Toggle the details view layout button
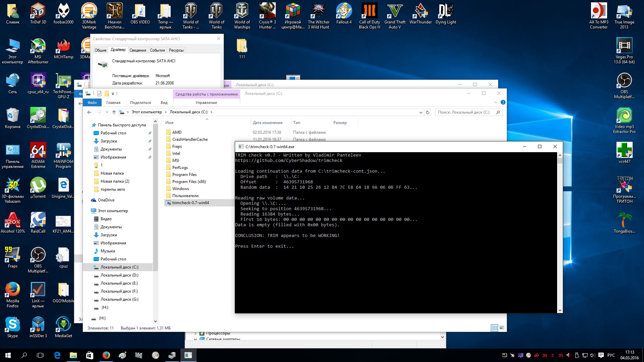The height and width of the screenshot is (362, 644). coord(494,328)
